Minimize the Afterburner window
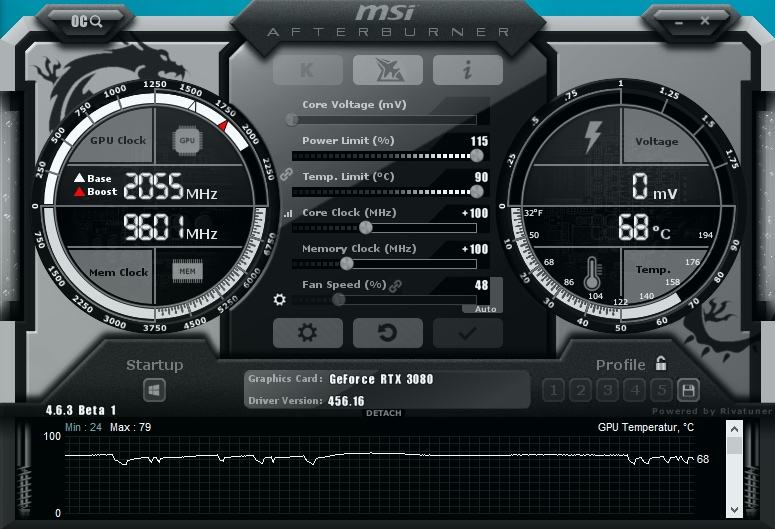Image resolution: width=775 pixels, height=529 pixels. click(x=679, y=22)
